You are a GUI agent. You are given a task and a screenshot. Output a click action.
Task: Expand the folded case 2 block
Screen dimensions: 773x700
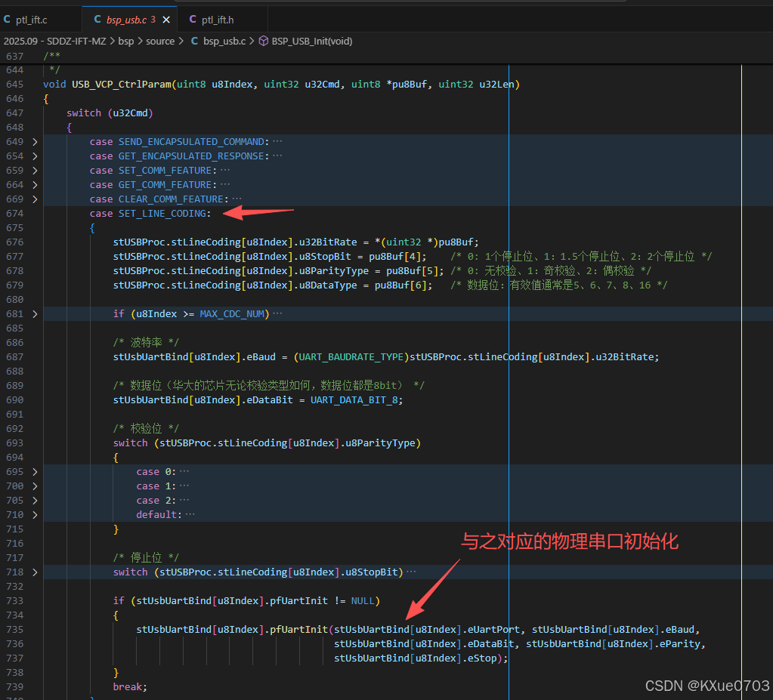pyautogui.click(x=35, y=500)
